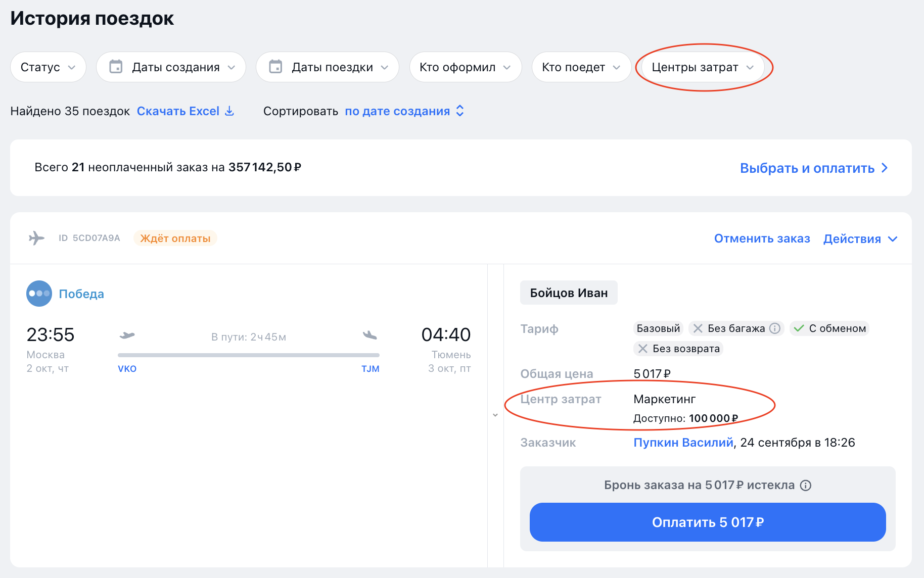The image size is (924, 578).
Task: Click download icon next to 'Скачать Excel'
Action: tap(229, 111)
